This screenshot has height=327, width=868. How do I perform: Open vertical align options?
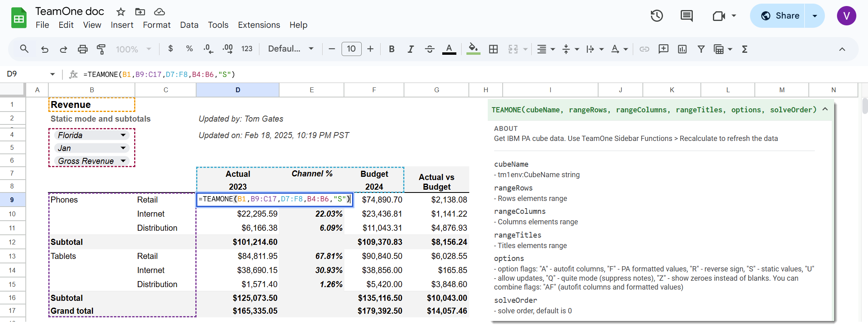570,49
